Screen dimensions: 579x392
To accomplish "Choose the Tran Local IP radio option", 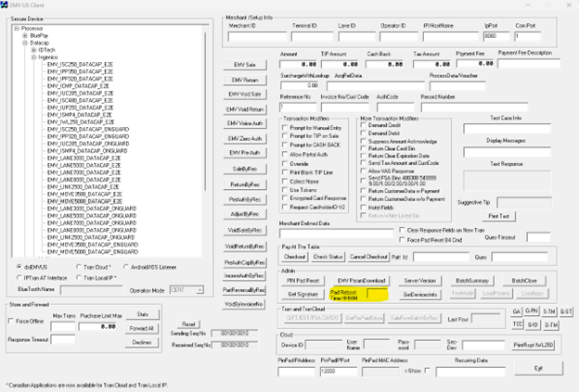I will [78, 277].
